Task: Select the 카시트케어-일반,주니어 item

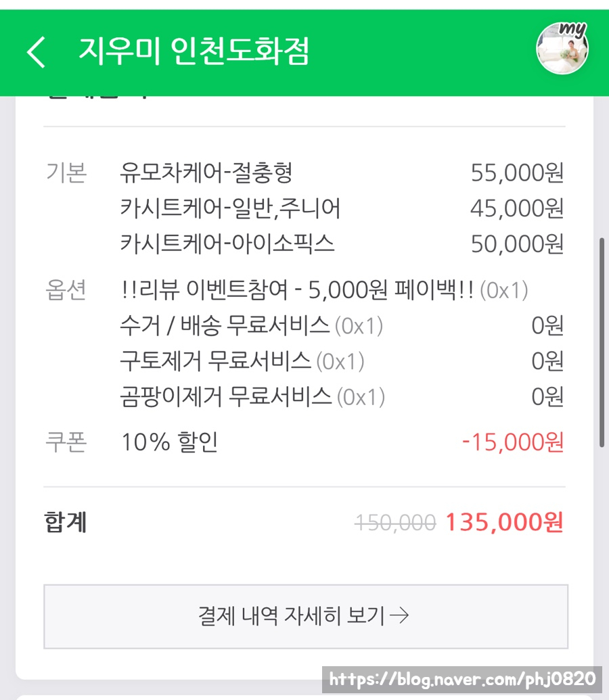Action: pos(230,208)
